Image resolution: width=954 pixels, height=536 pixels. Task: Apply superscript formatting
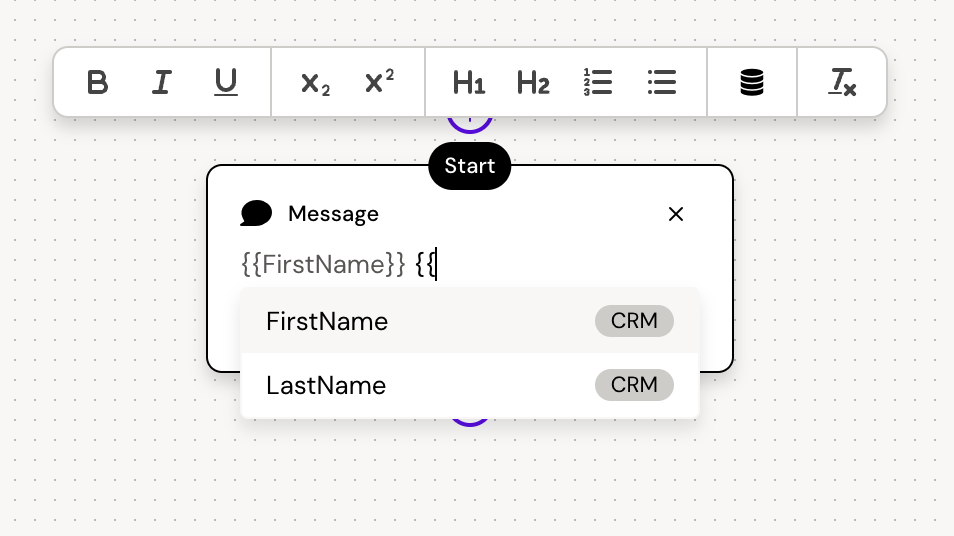pos(379,82)
